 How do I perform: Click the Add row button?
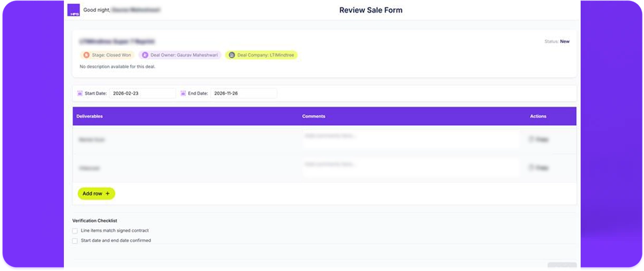(x=96, y=194)
